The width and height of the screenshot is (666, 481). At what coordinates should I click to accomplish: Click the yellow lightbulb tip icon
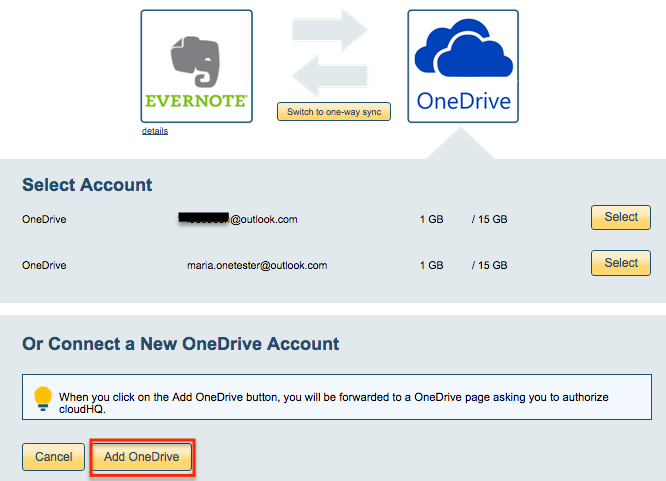(43, 397)
